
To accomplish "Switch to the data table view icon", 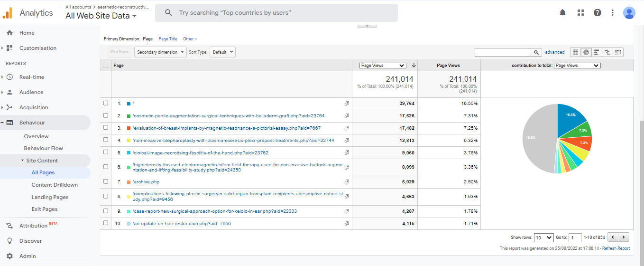I will coord(575,52).
